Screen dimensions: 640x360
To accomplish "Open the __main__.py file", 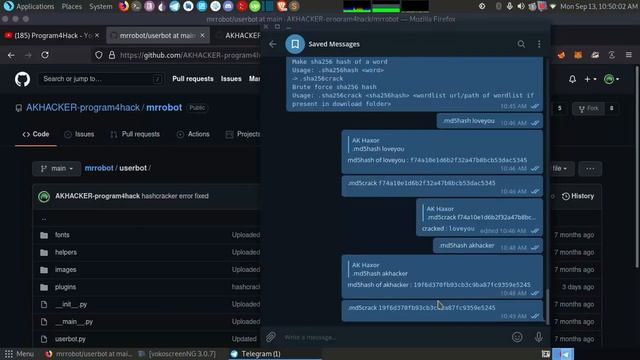I will click(x=74, y=322).
